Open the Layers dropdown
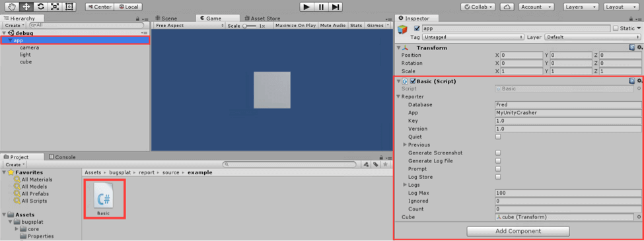 pyautogui.click(x=581, y=7)
